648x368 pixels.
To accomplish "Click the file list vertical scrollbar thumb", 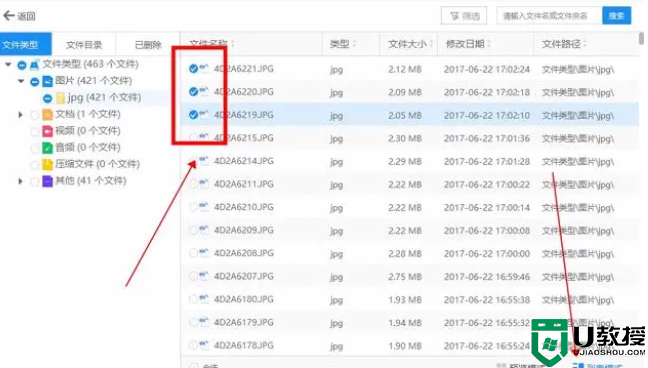I will 641,38.
